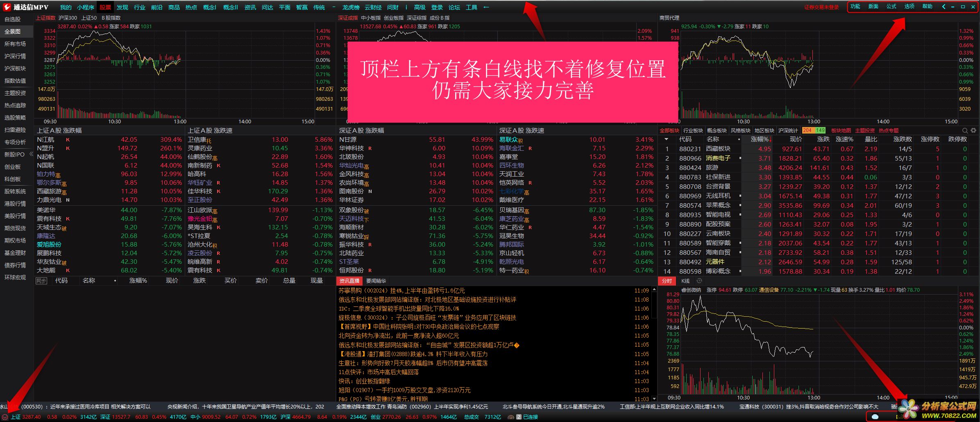The width and height of the screenshot is (980, 422).
Task: Select the 分时 chart tab
Action: 667,281
